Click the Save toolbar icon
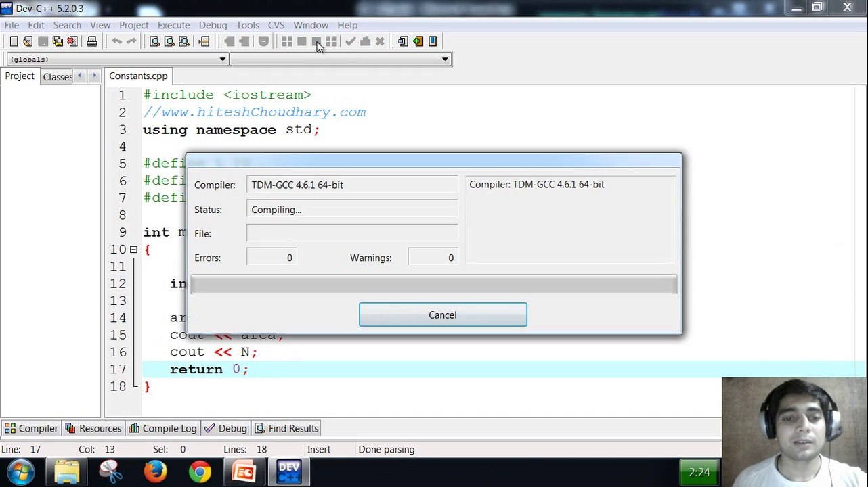The height and width of the screenshot is (487, 868). coord(43,41)
